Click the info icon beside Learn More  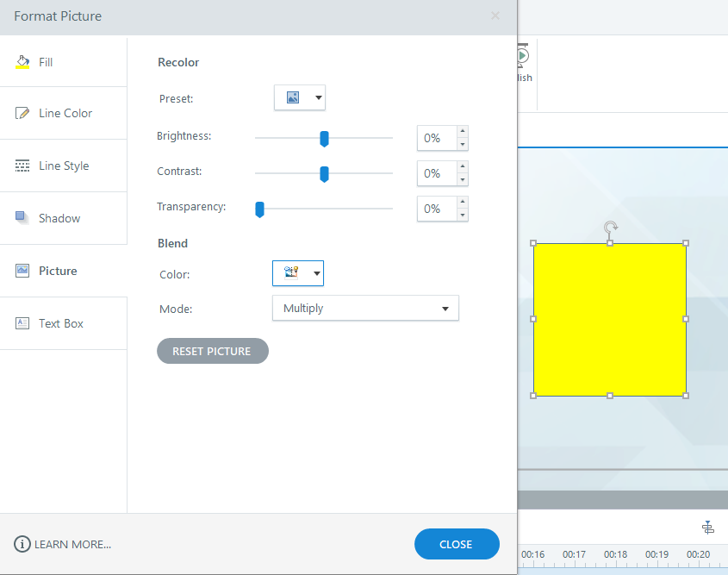click(22, 544)
